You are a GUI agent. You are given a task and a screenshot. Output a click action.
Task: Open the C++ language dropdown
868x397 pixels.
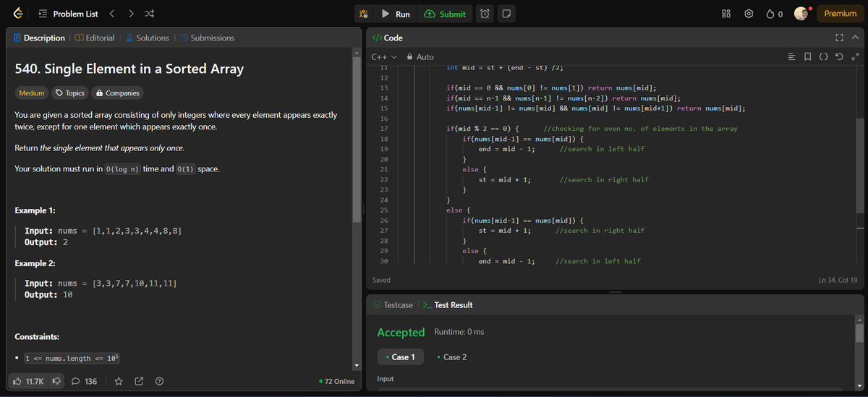click(x=383, y=56)
